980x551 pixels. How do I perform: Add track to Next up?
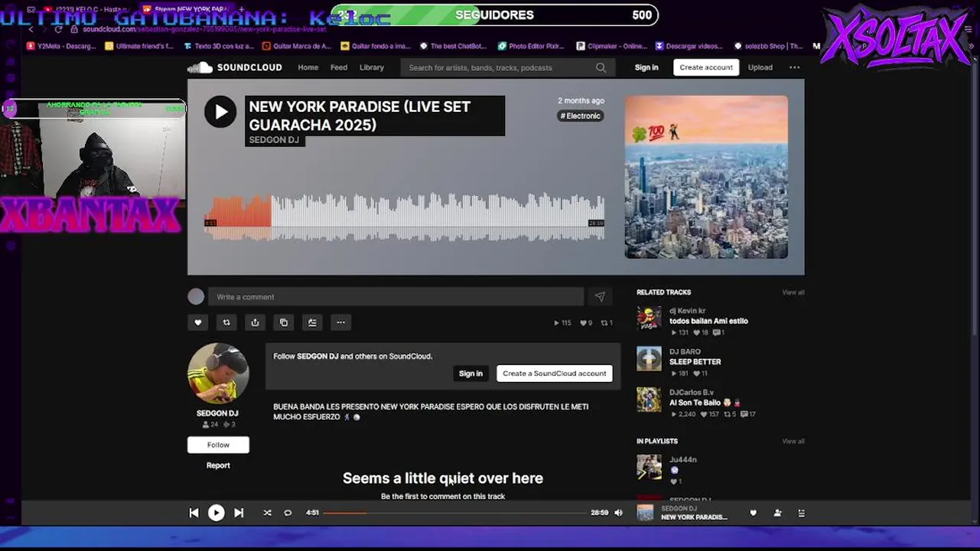click(312, 322)
